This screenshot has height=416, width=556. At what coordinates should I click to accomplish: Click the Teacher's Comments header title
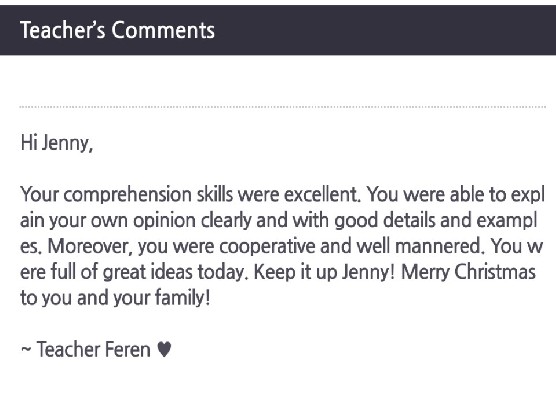point(117,30)
